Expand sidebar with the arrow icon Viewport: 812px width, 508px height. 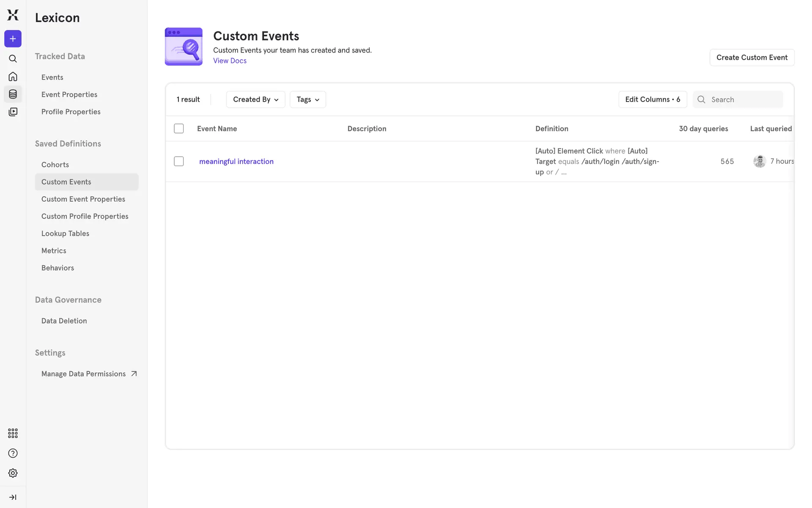coord(13,497)
